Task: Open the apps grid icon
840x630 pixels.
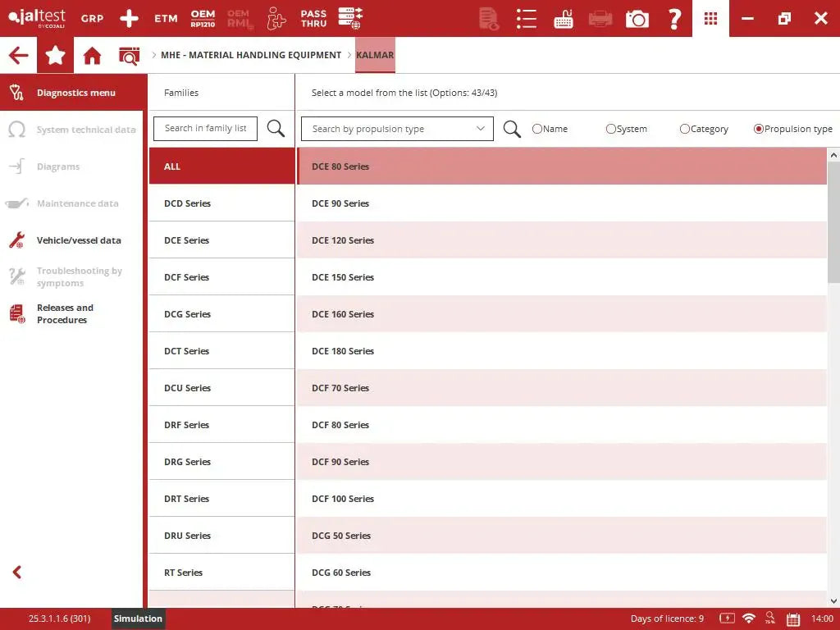Action: pyautogui.click(x=710, y=18)
